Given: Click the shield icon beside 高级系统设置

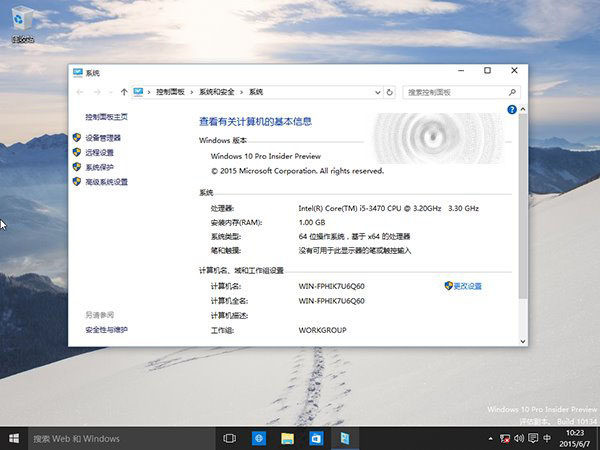Looking at the screenshot, I should point(77,181).
